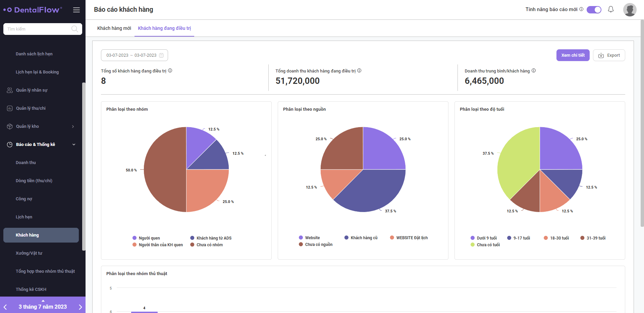
Task: Collapse Báo cáo & Thống kê chevron
Action: click(x=74, y=145)
